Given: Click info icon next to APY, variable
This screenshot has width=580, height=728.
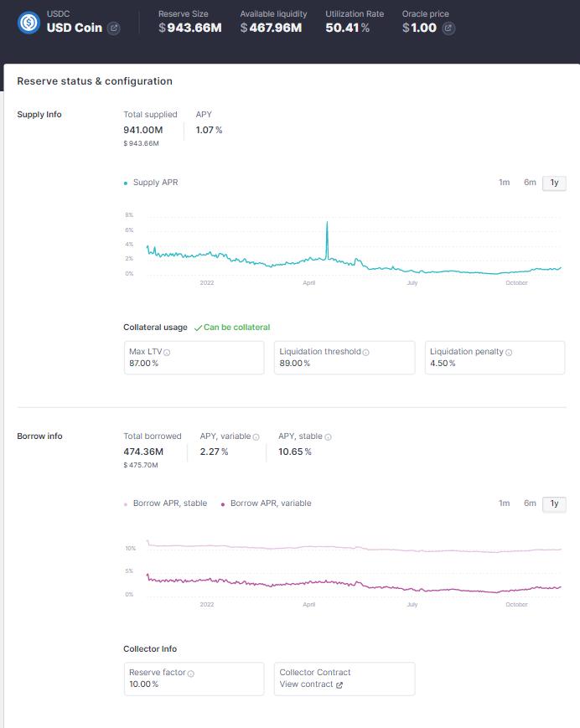Looking at the screenshot, I should 256,436.
